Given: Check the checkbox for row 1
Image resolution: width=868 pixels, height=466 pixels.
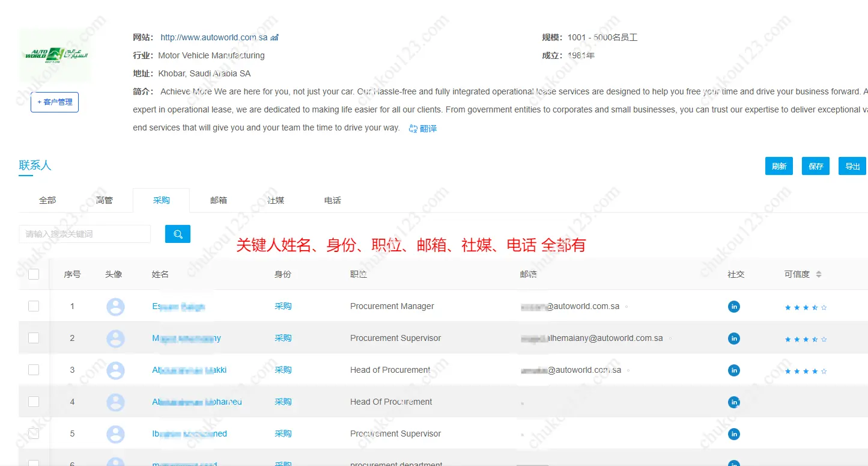Looking at the screenshot, I should [34, 306].
